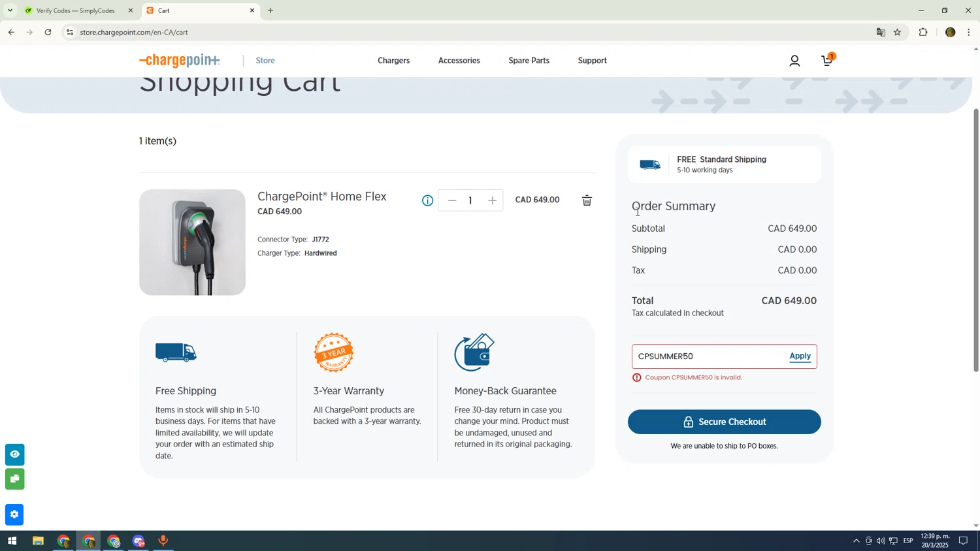Click the blue eye sidebar icon

tap(14, 454)
